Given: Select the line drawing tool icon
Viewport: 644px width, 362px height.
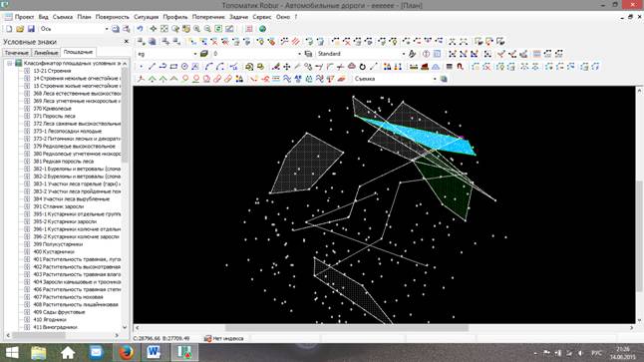Looking at the screenshot, I should pos(152,67).
